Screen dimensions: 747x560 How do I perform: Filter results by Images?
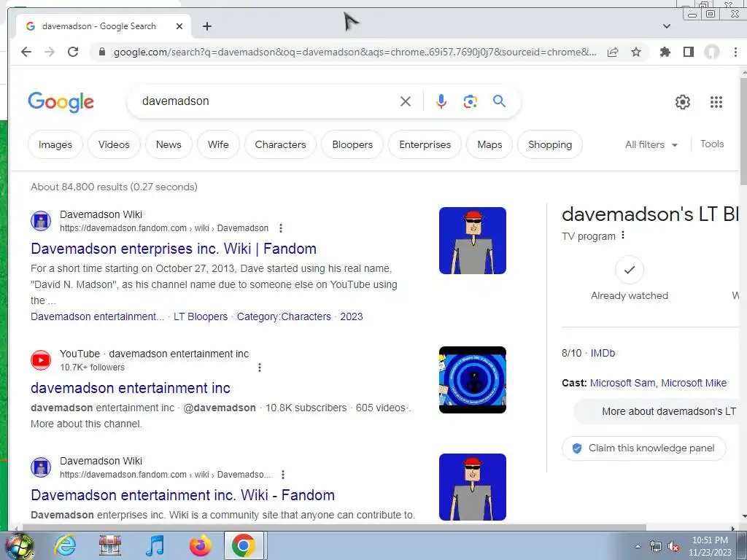pyautogui.click(x=55, y=144)
